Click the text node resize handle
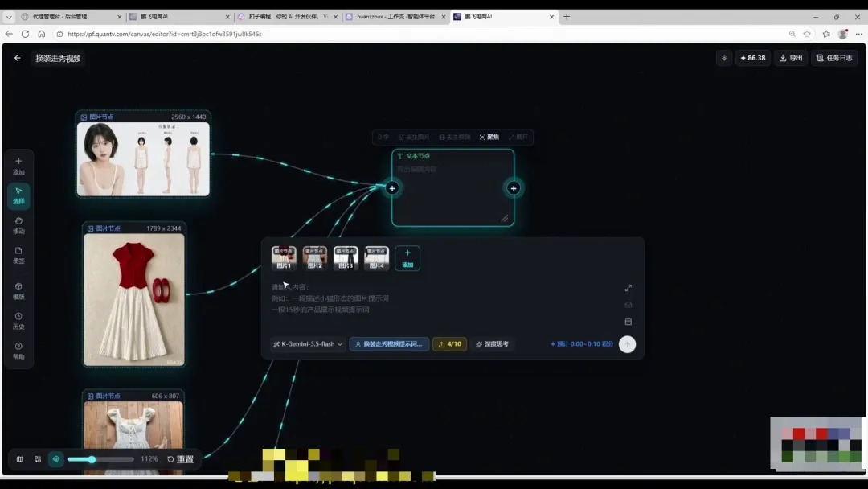 tap(504, 218)
